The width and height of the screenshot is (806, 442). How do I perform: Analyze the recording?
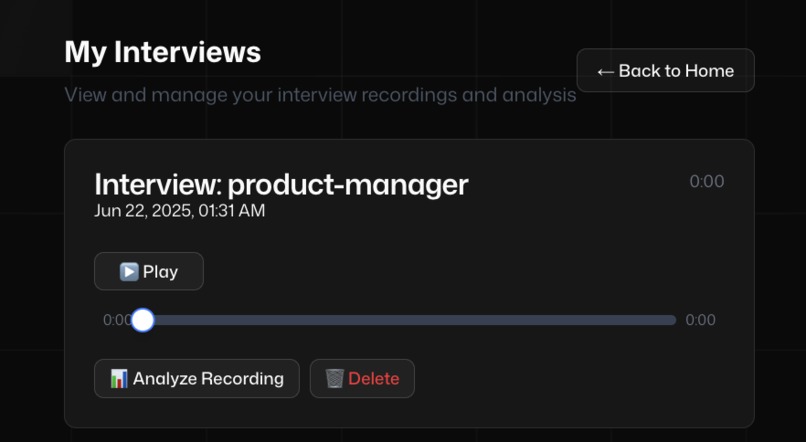click(197, 379)
